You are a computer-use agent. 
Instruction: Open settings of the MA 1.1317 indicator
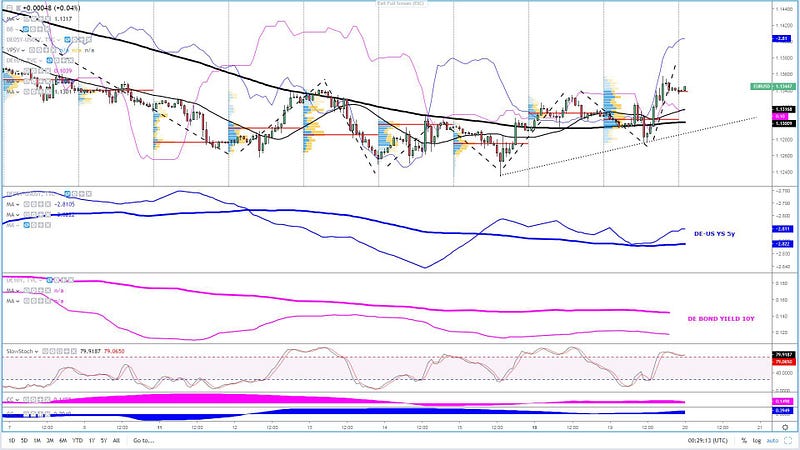click(x=34, y=19)
